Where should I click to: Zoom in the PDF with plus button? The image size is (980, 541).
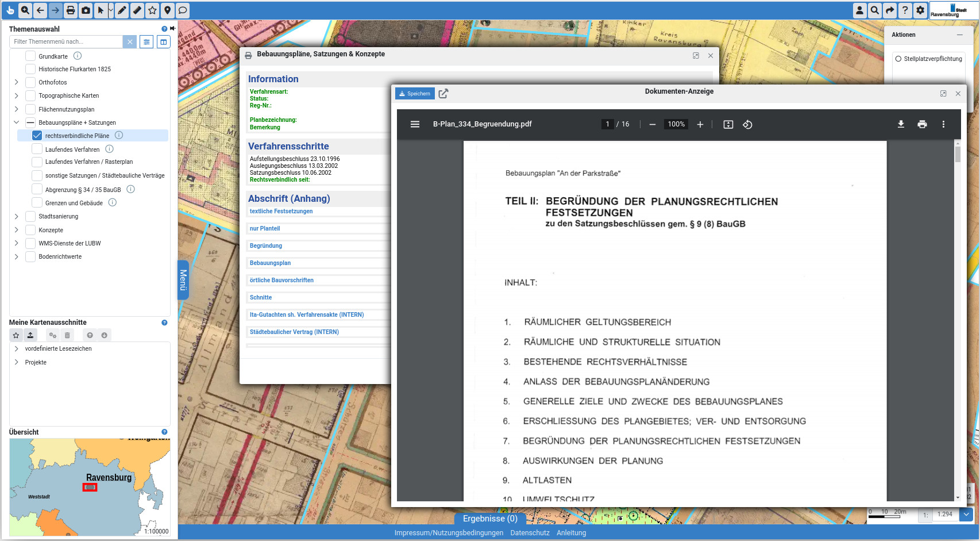(700, 124)
